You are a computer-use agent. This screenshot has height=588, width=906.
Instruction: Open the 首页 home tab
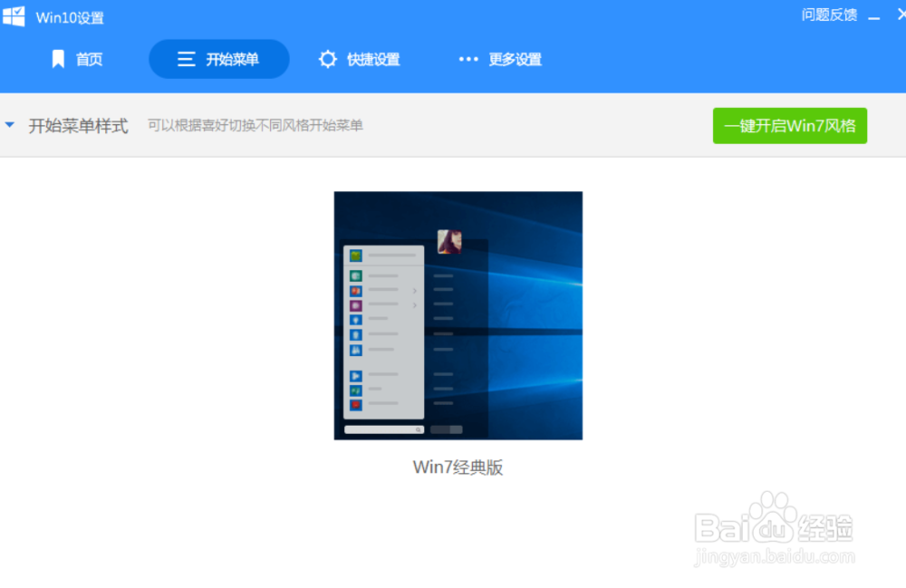77,59
